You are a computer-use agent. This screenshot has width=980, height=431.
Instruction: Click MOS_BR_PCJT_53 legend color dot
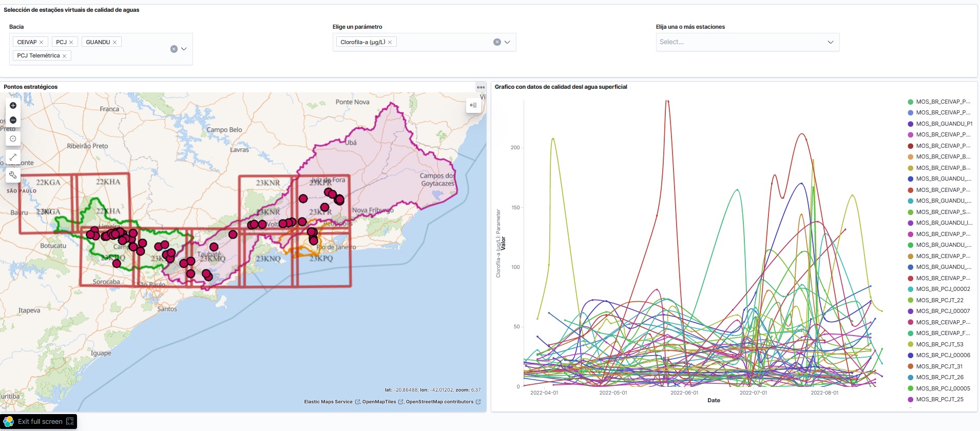(911, 344)
